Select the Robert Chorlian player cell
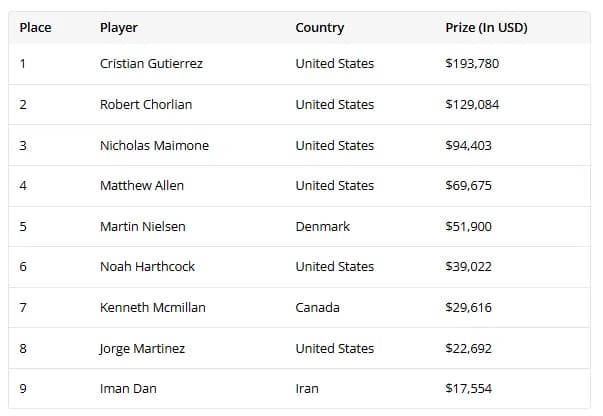 click(146, 105)
